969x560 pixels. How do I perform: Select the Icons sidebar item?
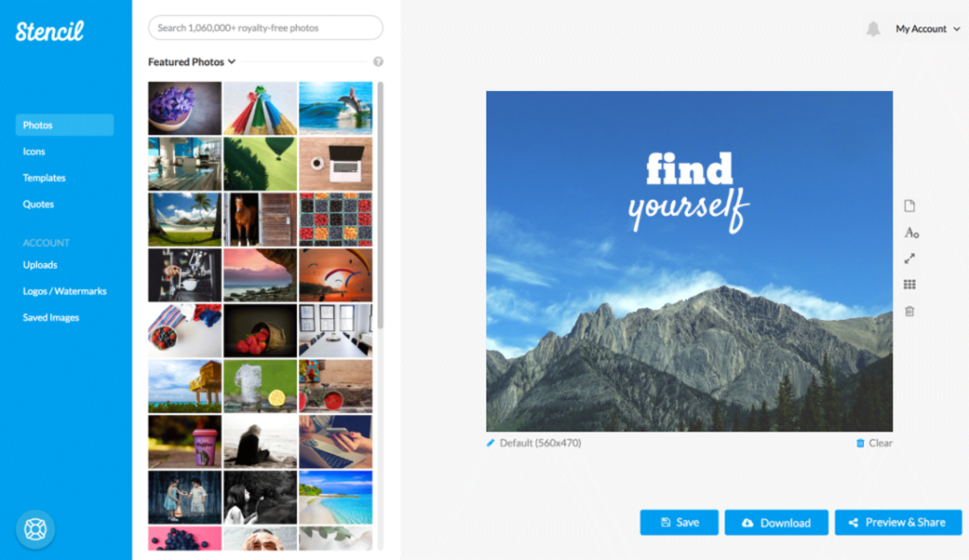click(34, 151)
